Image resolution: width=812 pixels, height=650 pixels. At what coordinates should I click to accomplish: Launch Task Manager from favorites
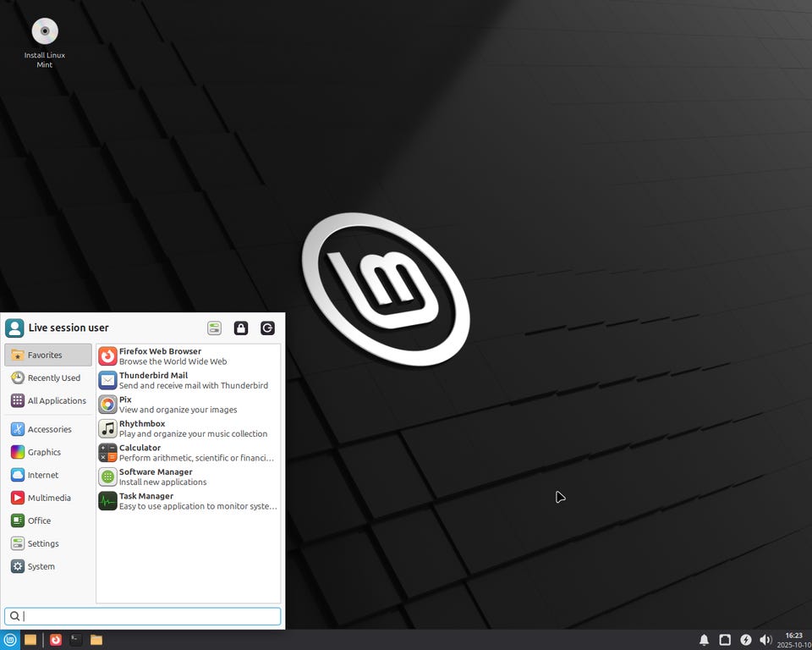(x=189, y=501)
